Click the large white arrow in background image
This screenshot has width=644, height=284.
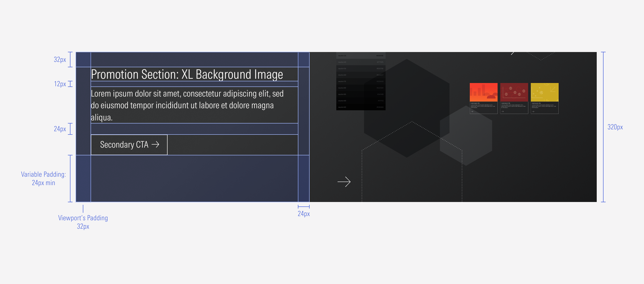tap(344, 182)
